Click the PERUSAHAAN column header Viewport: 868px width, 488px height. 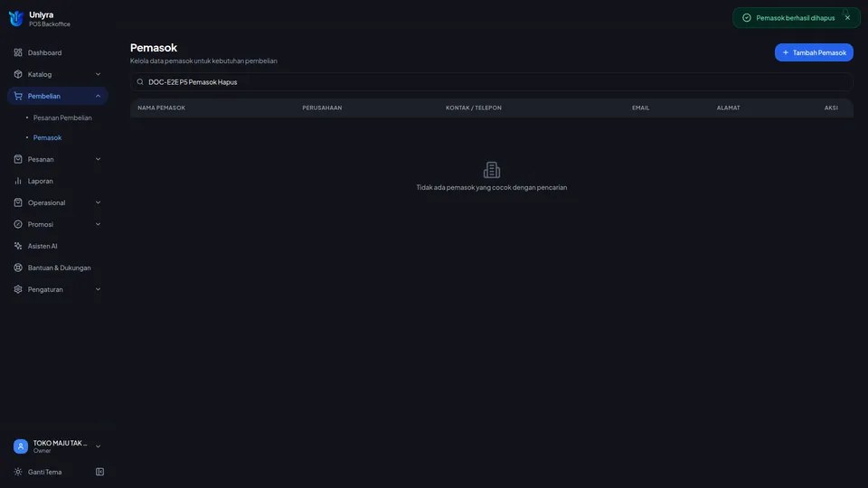(x=322, y=108)
